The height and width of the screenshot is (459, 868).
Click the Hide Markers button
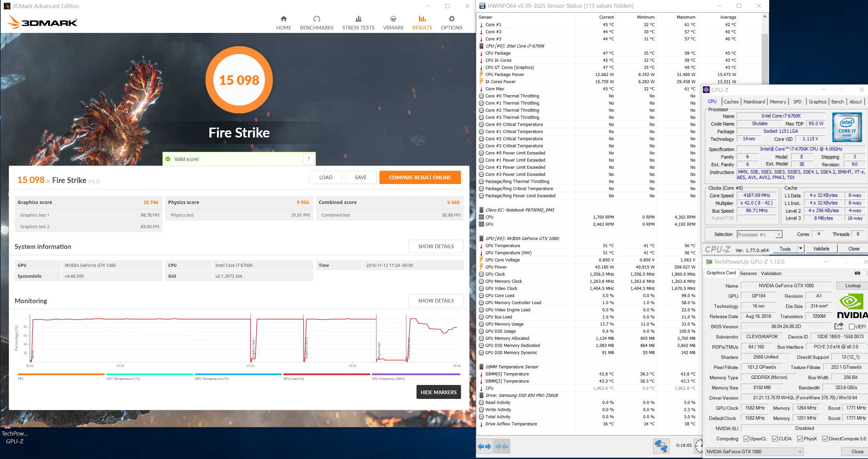pyautogui.click(x=438, y=392)
